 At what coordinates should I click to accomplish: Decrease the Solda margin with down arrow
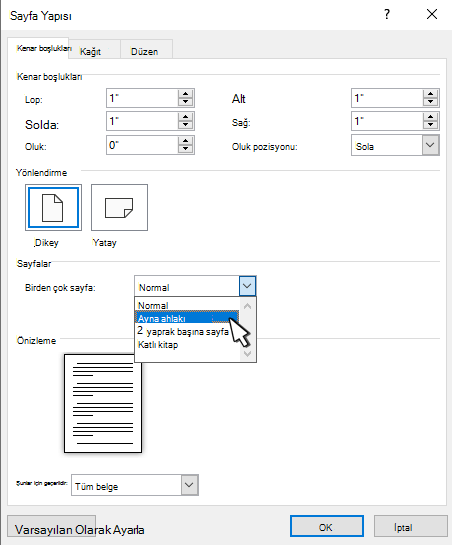pos(185,125)
